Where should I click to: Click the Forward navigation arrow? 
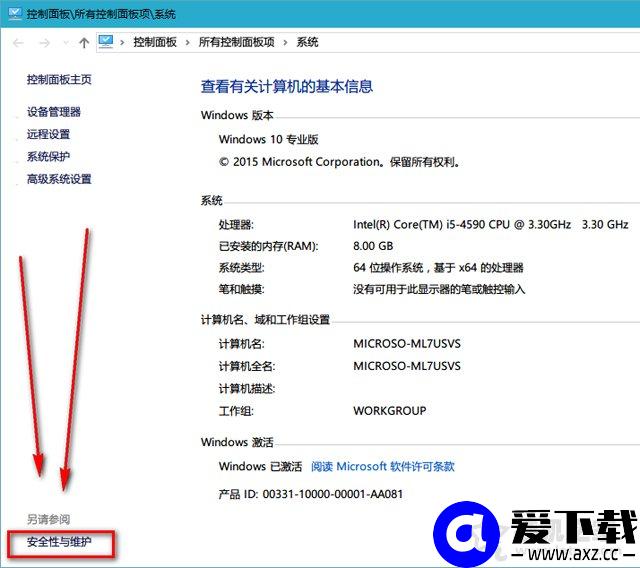44,42
